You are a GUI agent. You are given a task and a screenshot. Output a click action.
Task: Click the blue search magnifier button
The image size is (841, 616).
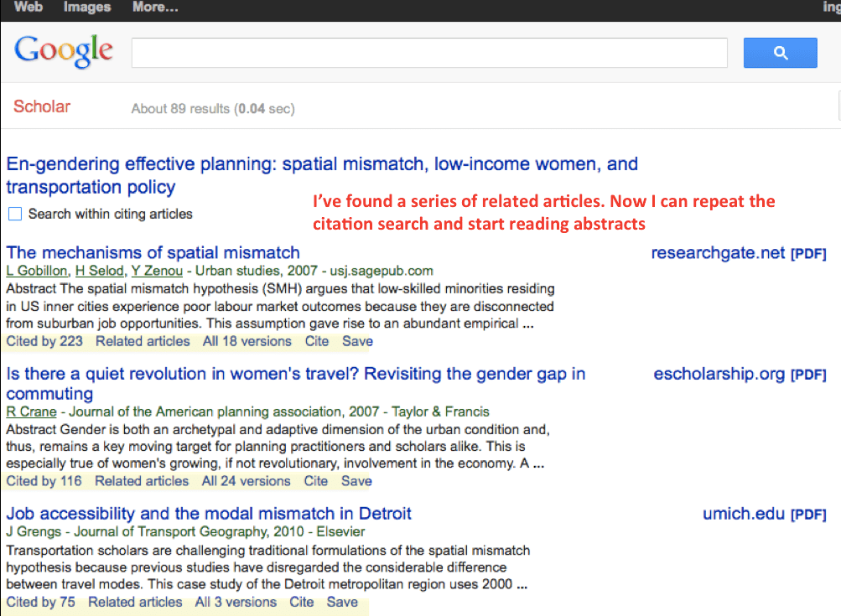780,53
